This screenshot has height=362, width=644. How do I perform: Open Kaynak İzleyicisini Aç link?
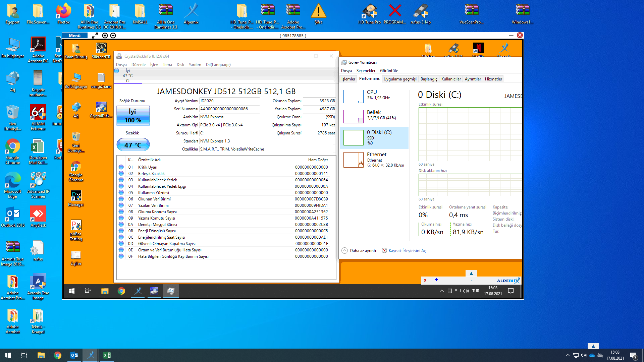coord(404,251)
